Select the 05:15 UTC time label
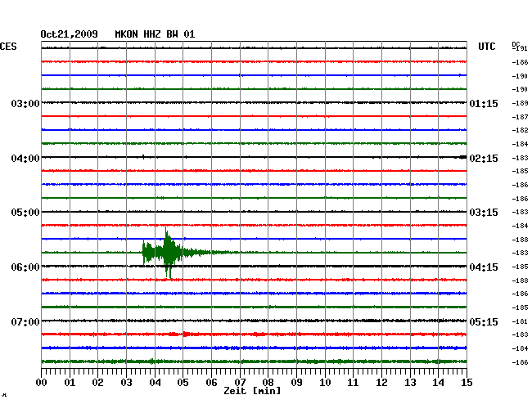 point(484,321)
